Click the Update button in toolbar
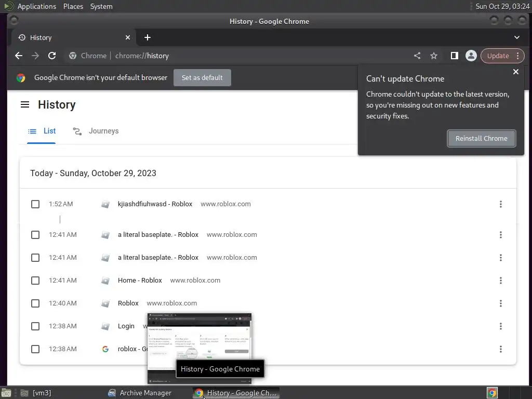The width and height of the screenshot is (532, 399). pos(498,56)
